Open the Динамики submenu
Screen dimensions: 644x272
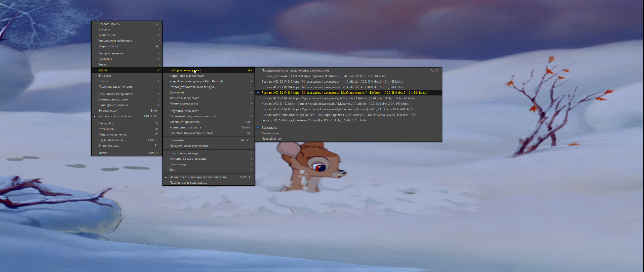coord(177,92)
